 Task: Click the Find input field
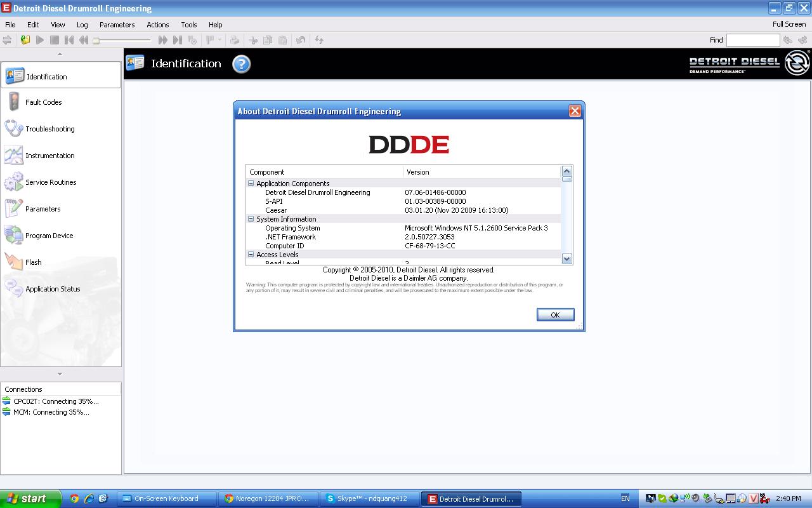point(752,40)
